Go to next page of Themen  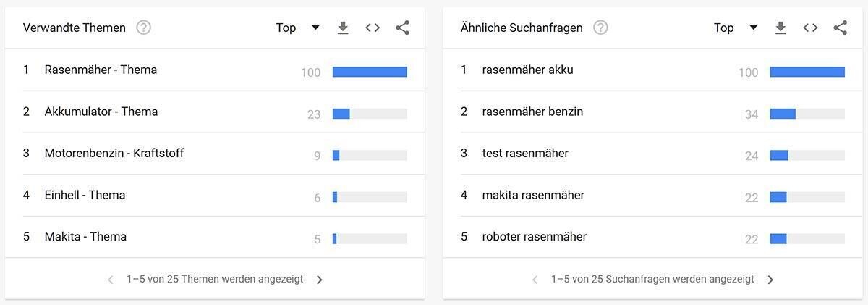pos(320,280)
